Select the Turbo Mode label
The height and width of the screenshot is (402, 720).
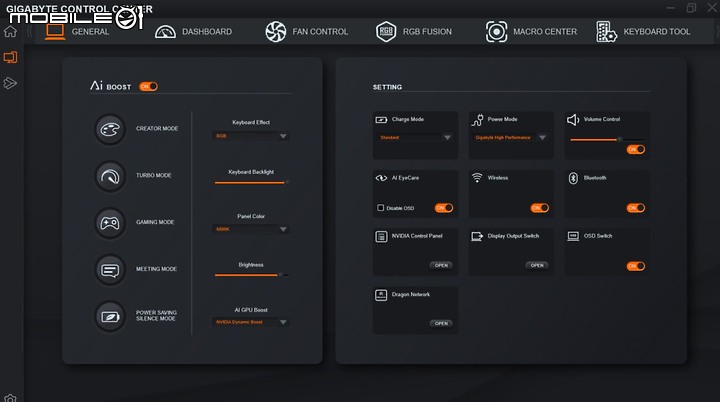[x=154, y=176]
